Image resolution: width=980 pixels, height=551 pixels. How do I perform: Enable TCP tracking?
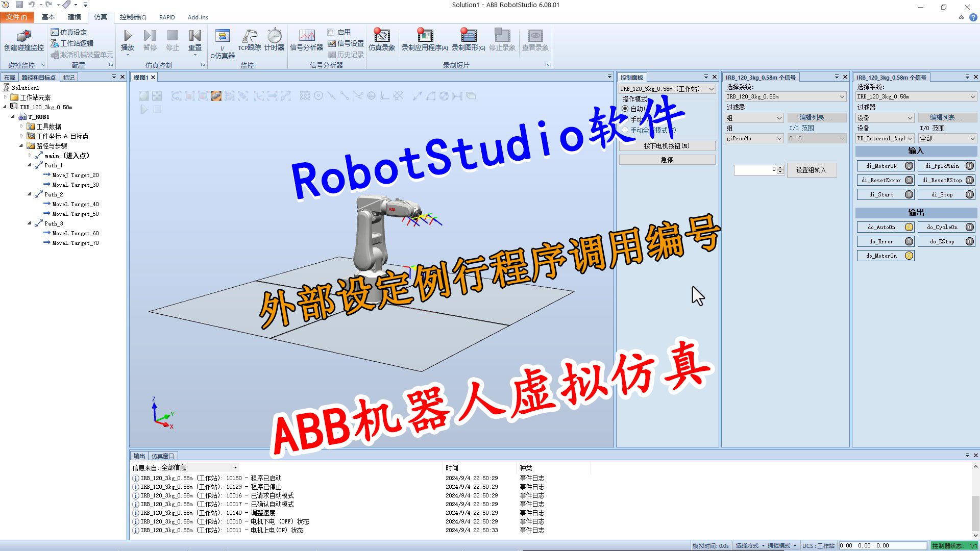click(249, 41)
